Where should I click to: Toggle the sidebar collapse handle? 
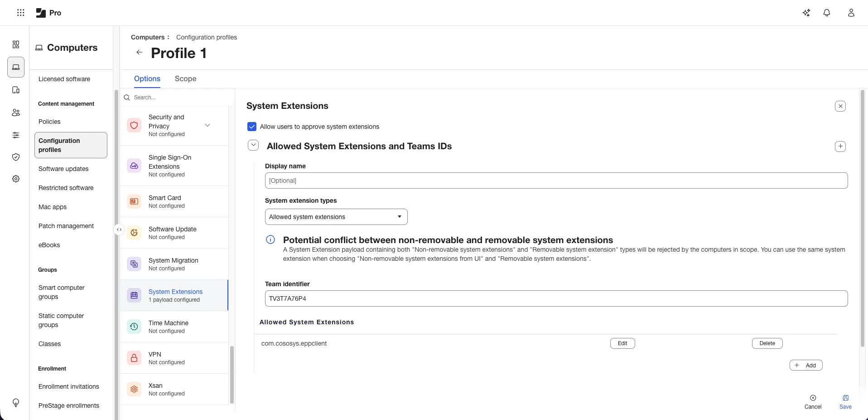coord(119,230)
